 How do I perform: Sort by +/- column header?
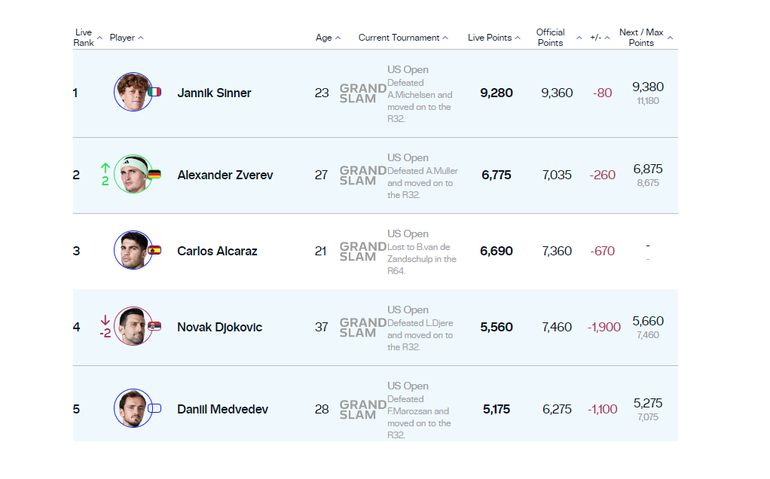(x=600, y=38)
